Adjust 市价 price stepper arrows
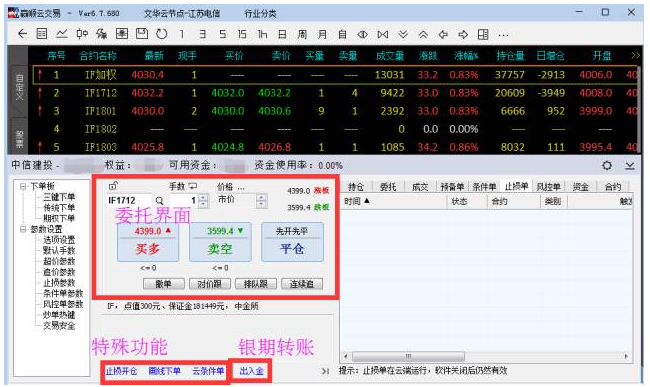 (x=261, y=201)
